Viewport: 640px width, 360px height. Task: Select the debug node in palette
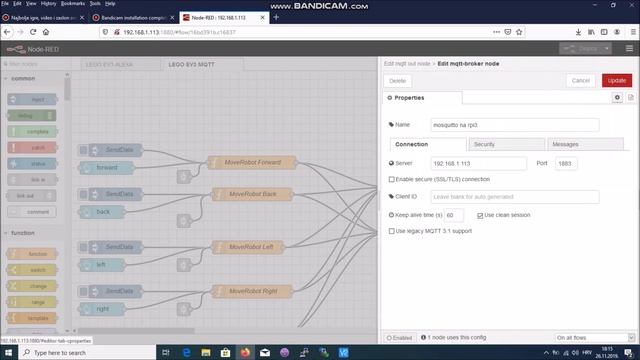pos(32,116)
